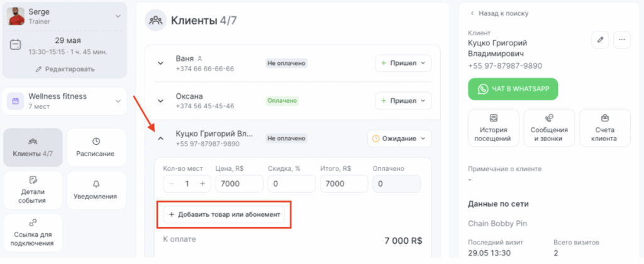The height and width of the screenshot is (264, 644).
Task: Open Сообщения и звонки panel
Action: [549, 128]
